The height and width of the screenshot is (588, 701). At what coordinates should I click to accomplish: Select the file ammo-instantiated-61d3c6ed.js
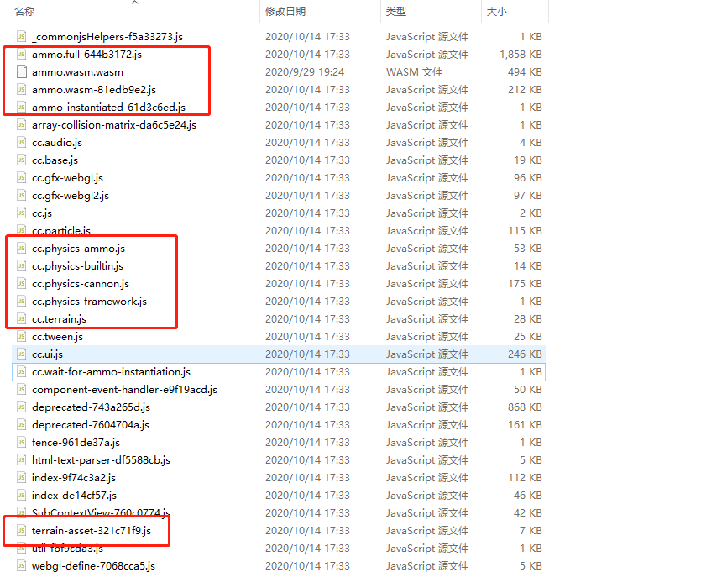(x=108, y=108)
